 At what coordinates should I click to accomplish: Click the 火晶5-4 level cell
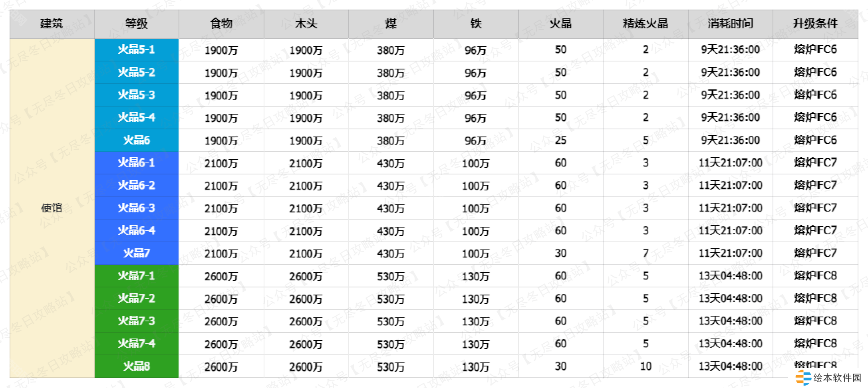coord(137,117)
